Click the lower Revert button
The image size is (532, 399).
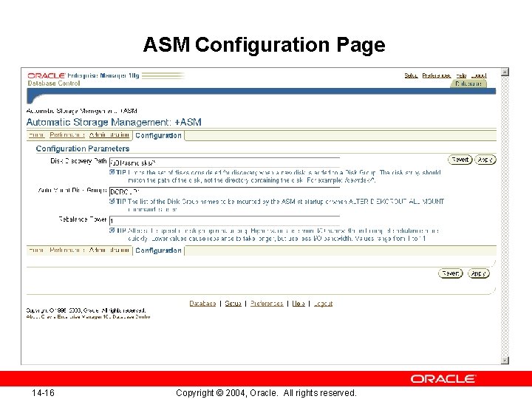click(450, 273)
